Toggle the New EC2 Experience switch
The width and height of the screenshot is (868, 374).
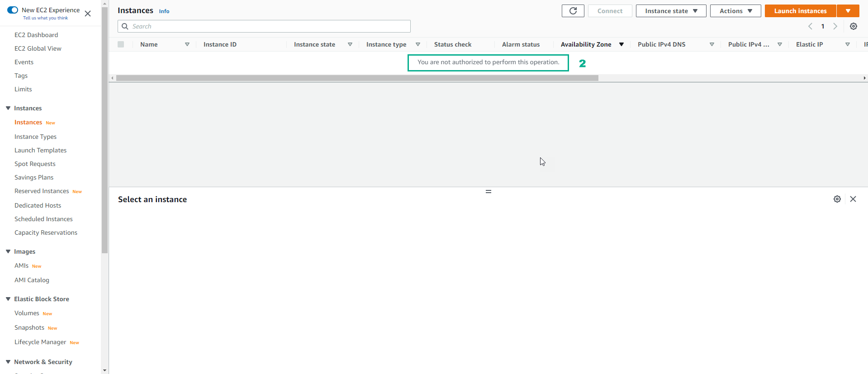[x=13, y=10]
